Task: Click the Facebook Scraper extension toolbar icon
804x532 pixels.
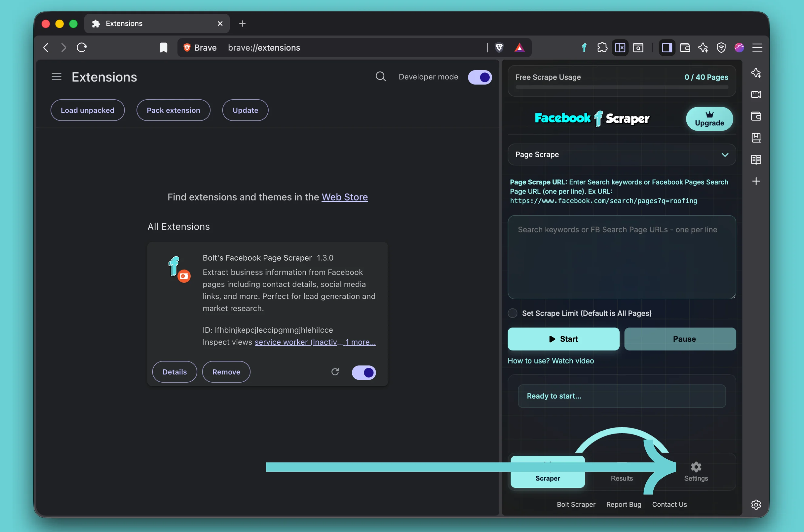Action: pyautogui.click(x=584, y=48)
